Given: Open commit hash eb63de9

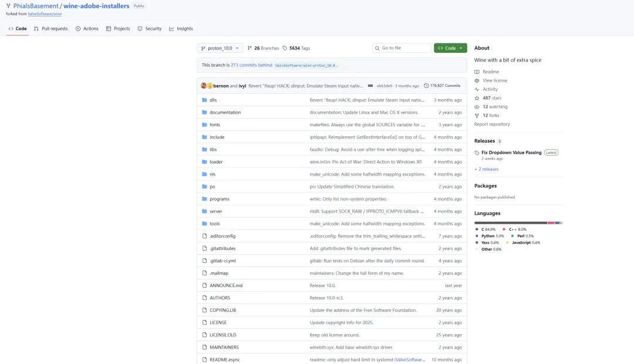Looking at the screenshot, I should [384, 86].
